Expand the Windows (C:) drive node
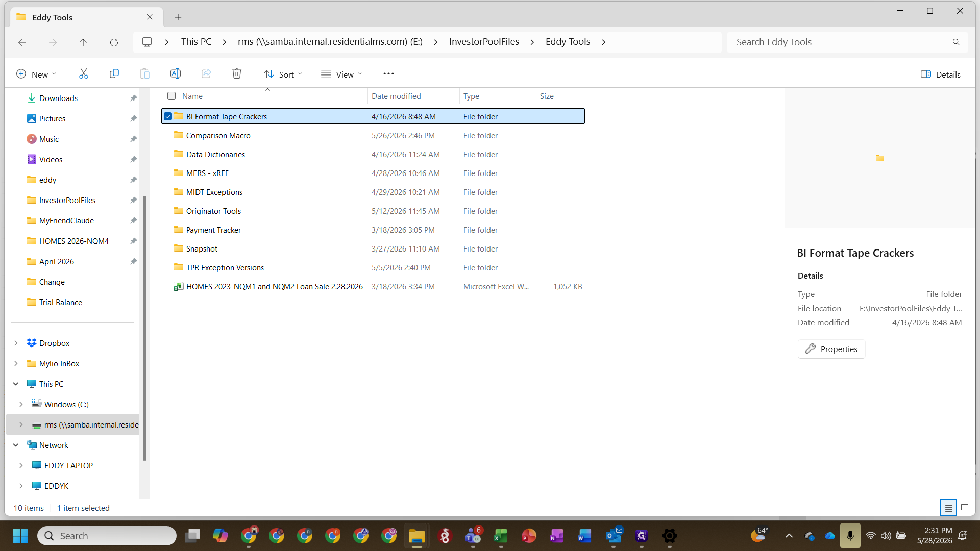This screenshot has width=980, height=551. [x=21, y=404]
